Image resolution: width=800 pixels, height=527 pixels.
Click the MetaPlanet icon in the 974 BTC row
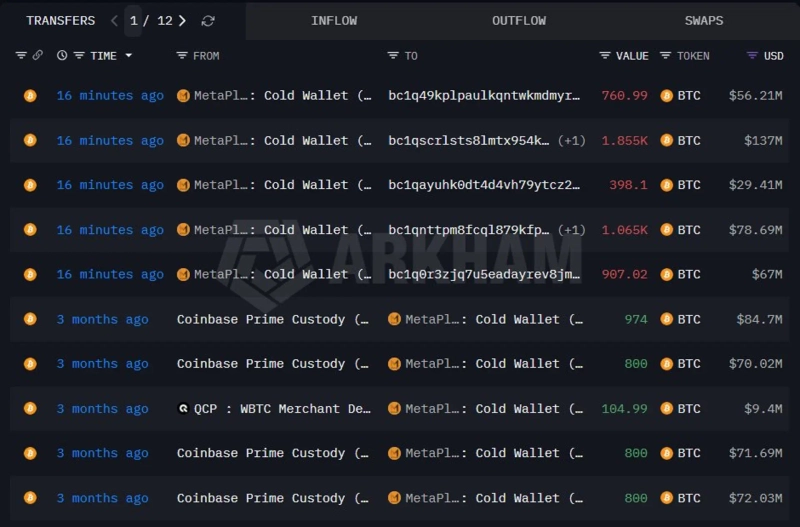(x=394, y=320)
